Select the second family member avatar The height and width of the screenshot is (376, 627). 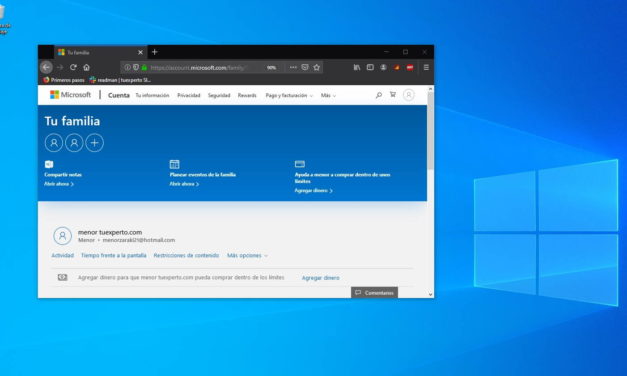[74, 143]
